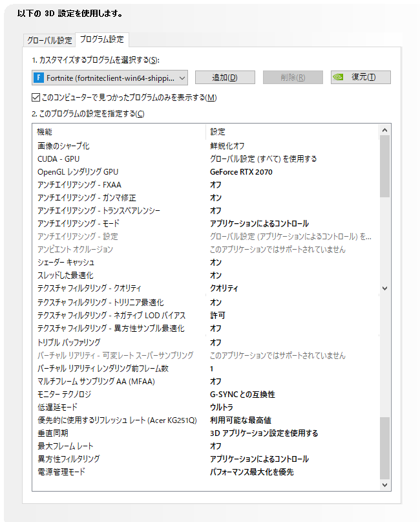Select the OpenGL レンダリング GPU row
The width and height of the screenshot is (420, 522).
click(x=205, y=172)
